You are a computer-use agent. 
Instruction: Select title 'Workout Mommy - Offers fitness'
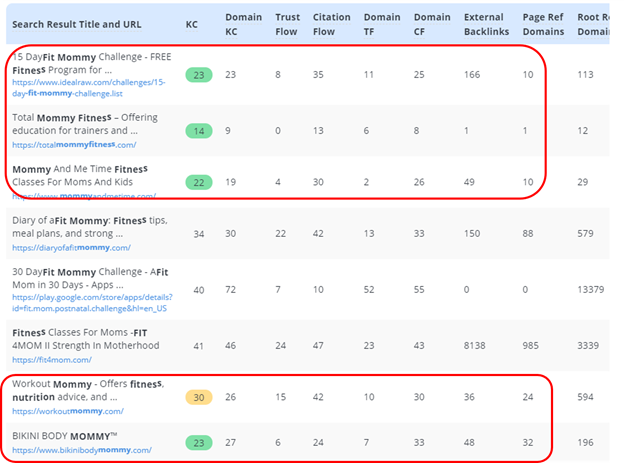[88, 384]
